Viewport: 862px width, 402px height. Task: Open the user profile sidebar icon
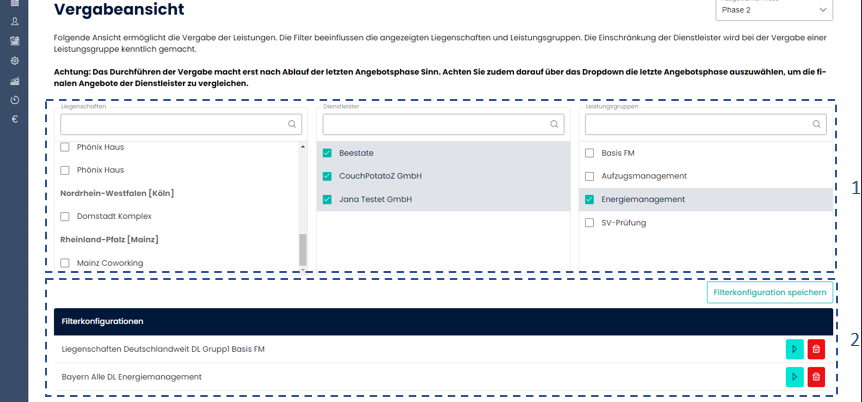pos(15,21)
